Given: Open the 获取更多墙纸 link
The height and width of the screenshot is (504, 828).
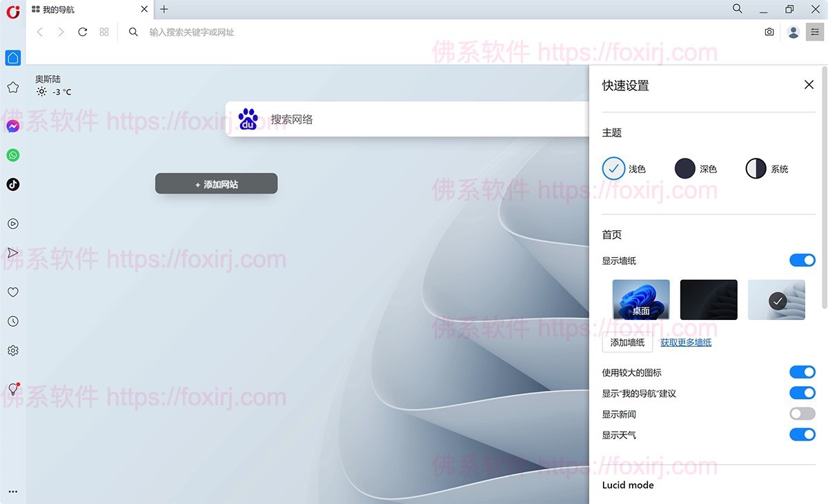Looking at the screenshot, I should [685, 342].
